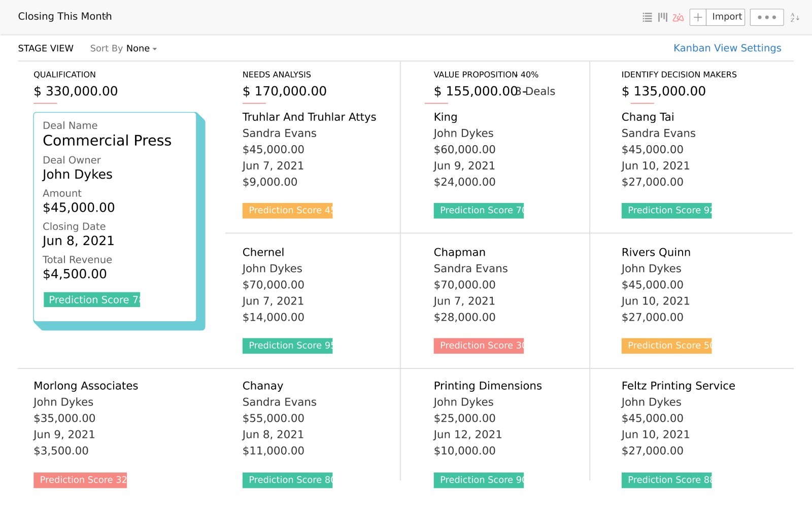Click the $28,000.00 revenue on Chapman

pyautogui.click(x=464, y=317)
